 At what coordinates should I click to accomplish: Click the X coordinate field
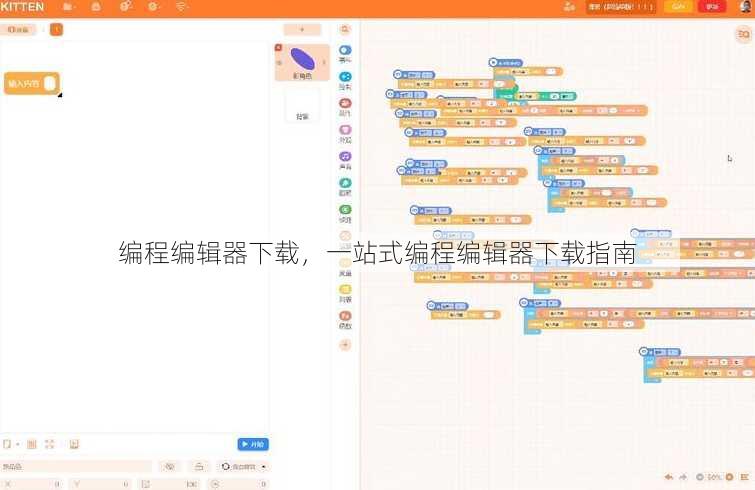[32, 484]
